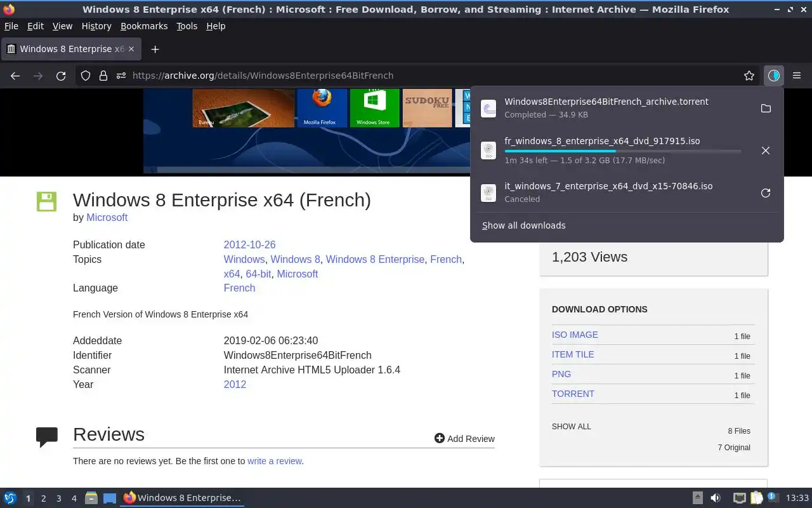Open the 2012-10-26 publication date link

(x=249, y=244)
